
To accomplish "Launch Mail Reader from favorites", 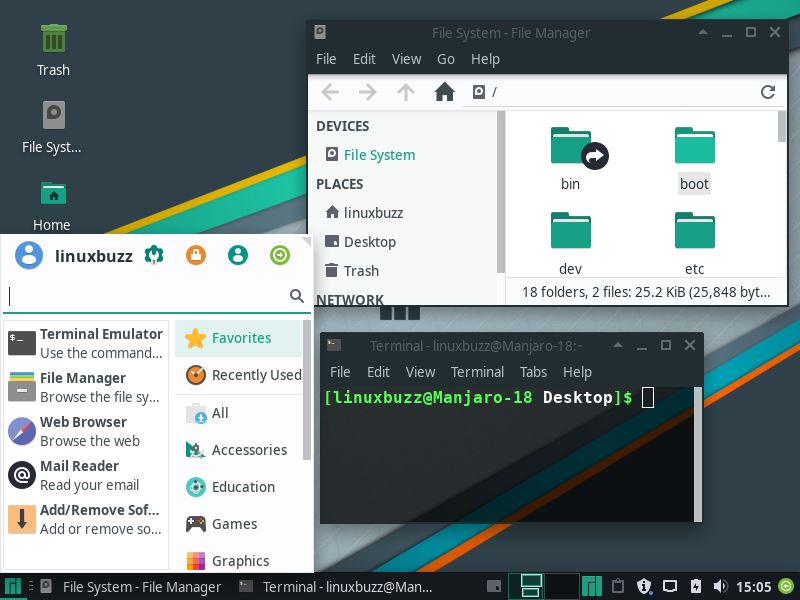I will [86, 475].
